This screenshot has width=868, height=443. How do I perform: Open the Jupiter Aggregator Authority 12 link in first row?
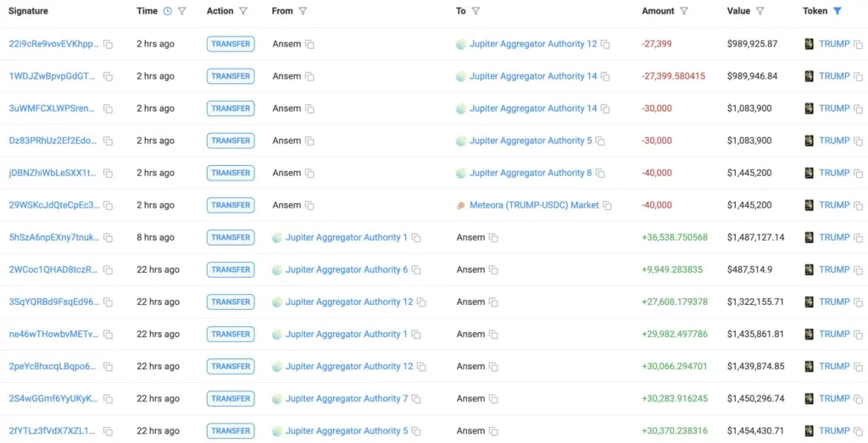pyautogui.click(x=532, y=44)
